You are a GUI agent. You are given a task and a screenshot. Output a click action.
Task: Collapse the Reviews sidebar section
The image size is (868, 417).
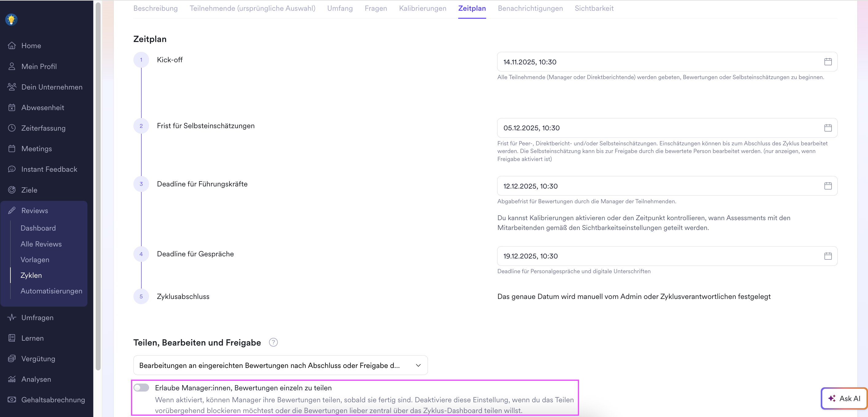(34, 211)
